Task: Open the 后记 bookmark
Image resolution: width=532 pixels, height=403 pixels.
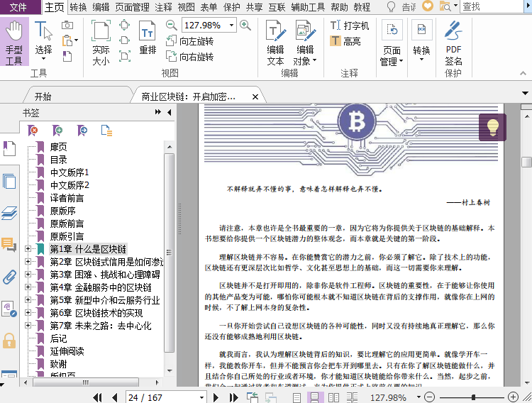Action: click(58, 338)
